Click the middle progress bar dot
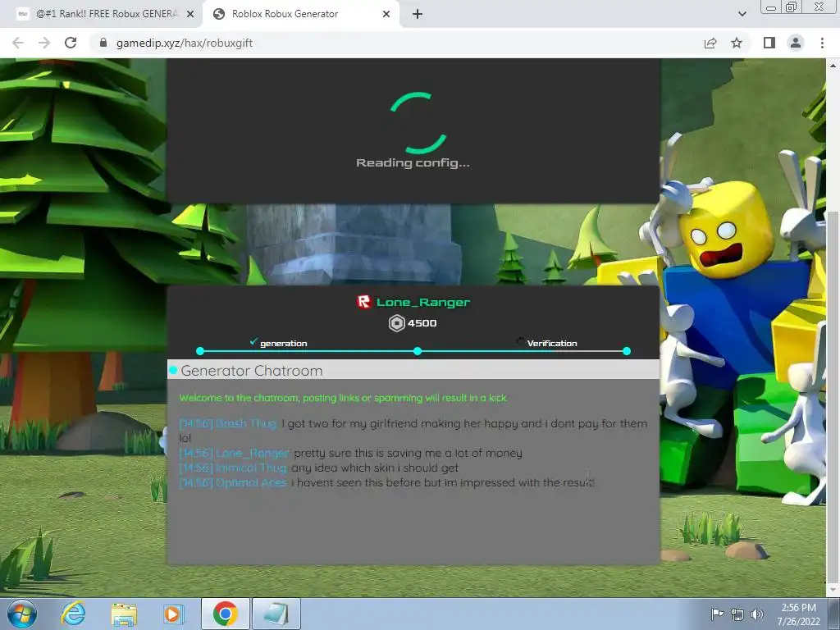 tap(418, 351)
